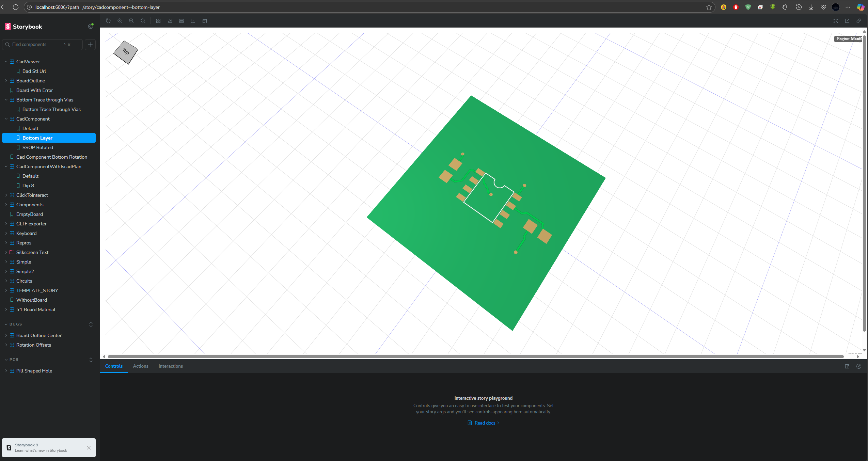The image size is (868, 461).
Task: Open the Storybook settings gear icon
Action: [x=90, y=27]
